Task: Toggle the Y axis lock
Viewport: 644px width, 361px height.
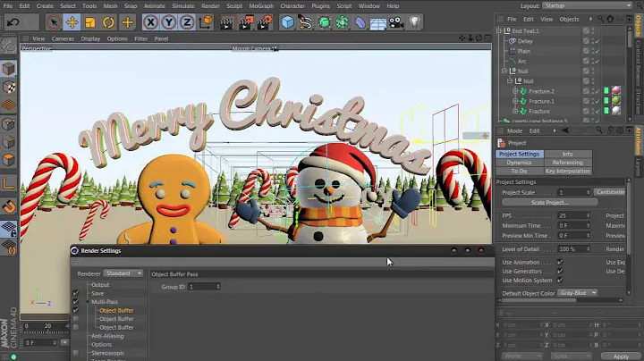Action: click(x=169, y=22)
